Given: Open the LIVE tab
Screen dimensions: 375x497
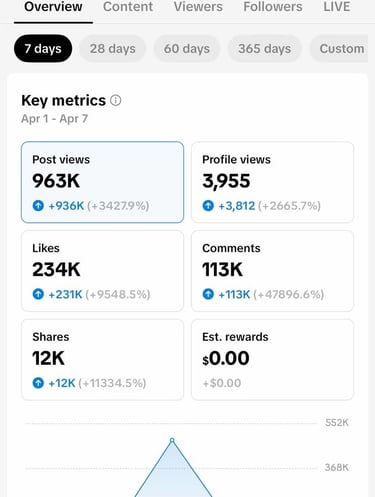Looking at the screenshot, I should (x=337, y=7).
